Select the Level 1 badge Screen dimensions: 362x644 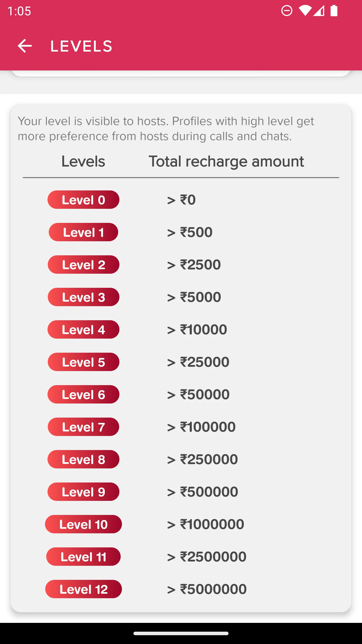point(83,232)
